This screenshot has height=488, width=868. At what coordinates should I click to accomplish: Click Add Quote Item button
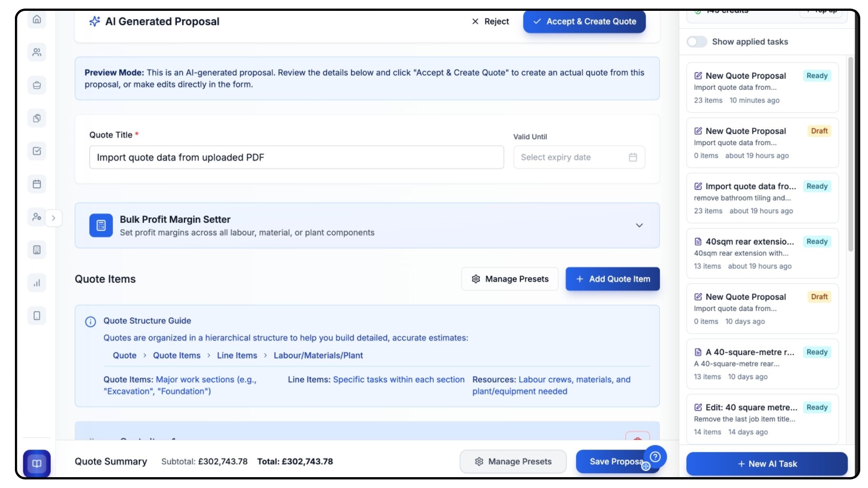pyautogui.click(x=613, y=279)
